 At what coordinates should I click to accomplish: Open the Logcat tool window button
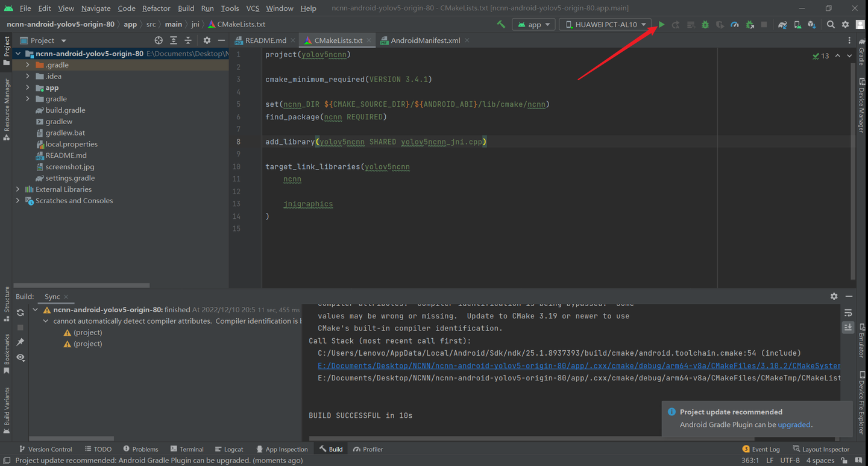(x=228, y=449)
